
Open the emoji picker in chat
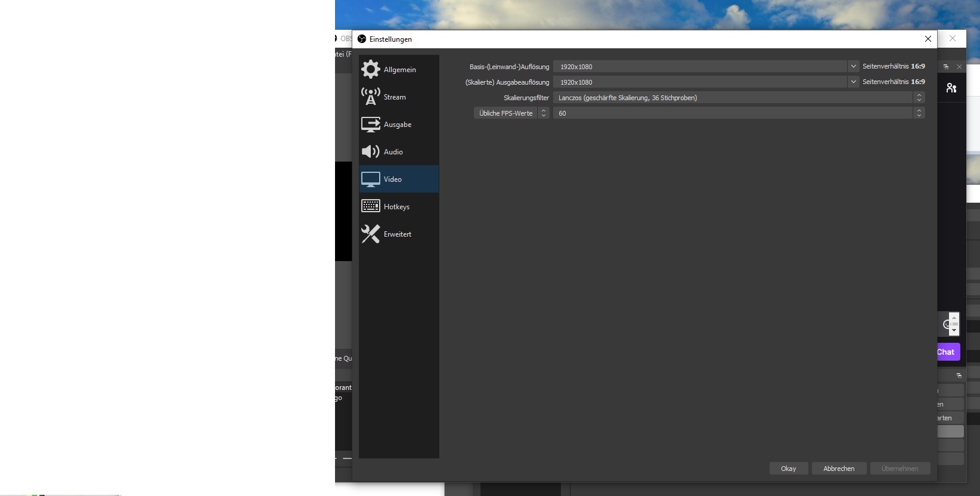(x=945, y=324)
